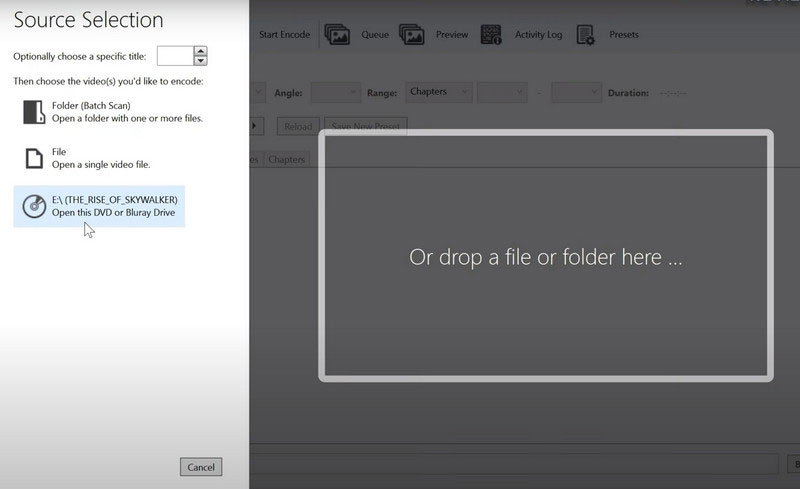
Task: Click the Reload preset button
Action: coord(298,126)
